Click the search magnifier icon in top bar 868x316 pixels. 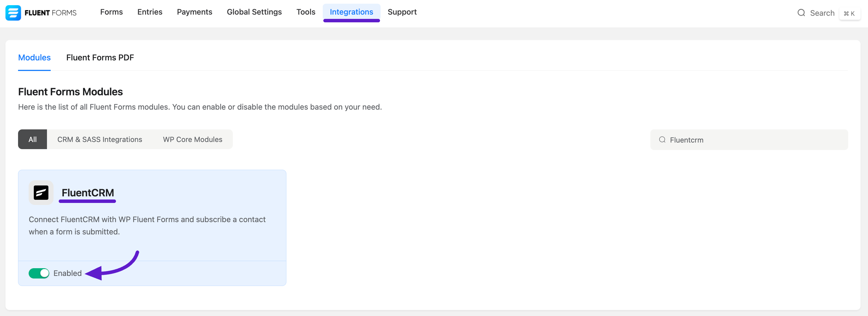click(801, 13)
